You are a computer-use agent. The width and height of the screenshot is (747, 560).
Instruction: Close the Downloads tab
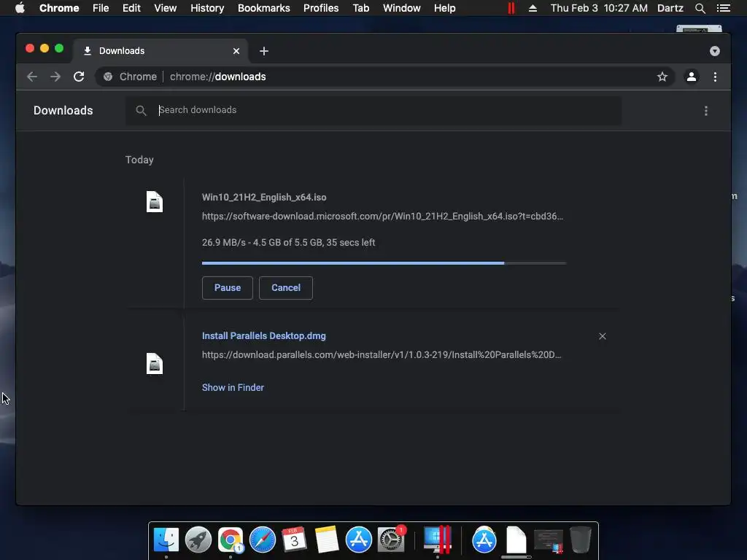[x=236, y=51]
